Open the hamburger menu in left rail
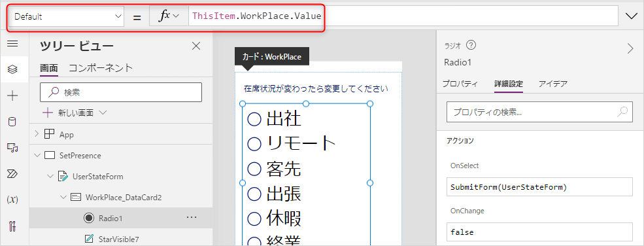The width and height of the screenshot is (644, 246). (12, 44)
